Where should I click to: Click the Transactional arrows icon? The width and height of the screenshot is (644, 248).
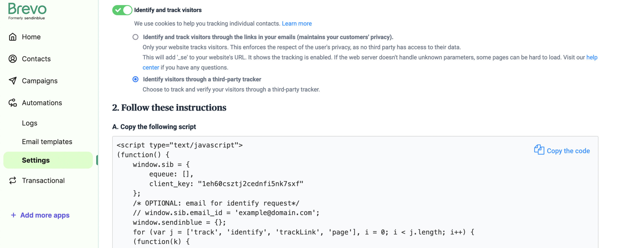(x=13, y=181)
